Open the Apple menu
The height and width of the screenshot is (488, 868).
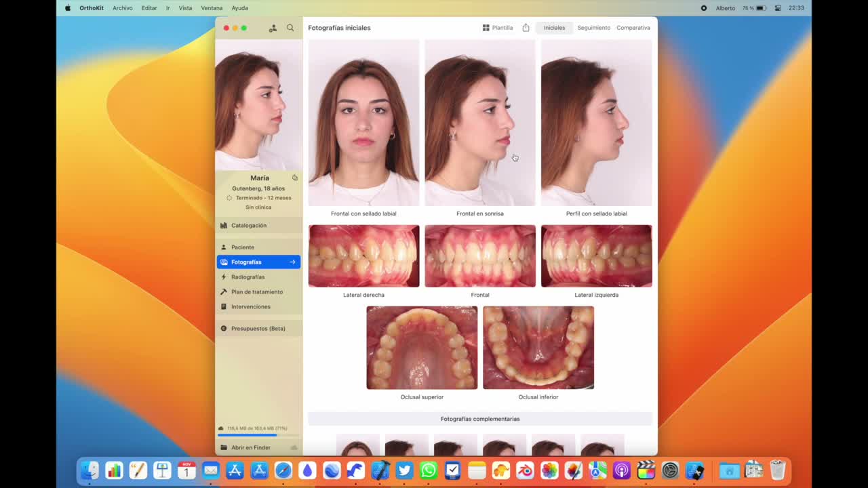click(x=67, y=8)
